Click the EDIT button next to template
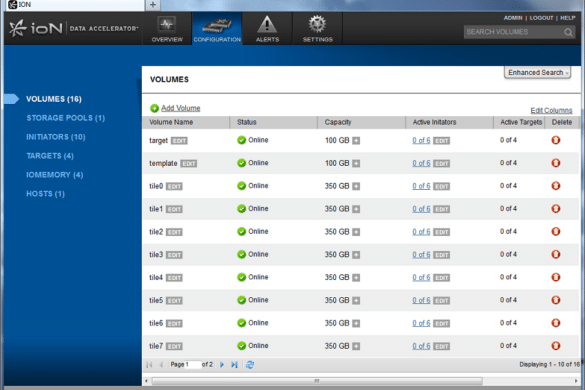Screen dimensions: 585x390 188,163
